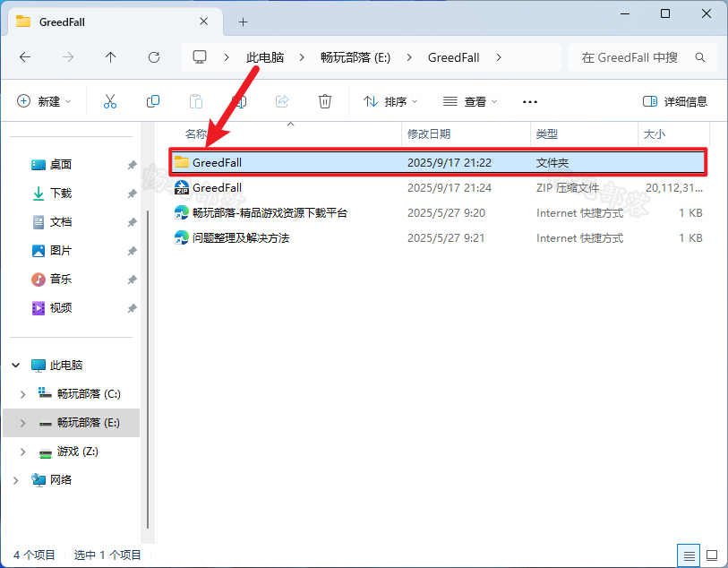
Task: Click the navigation pane scrollbar
Action: point(148,369)
